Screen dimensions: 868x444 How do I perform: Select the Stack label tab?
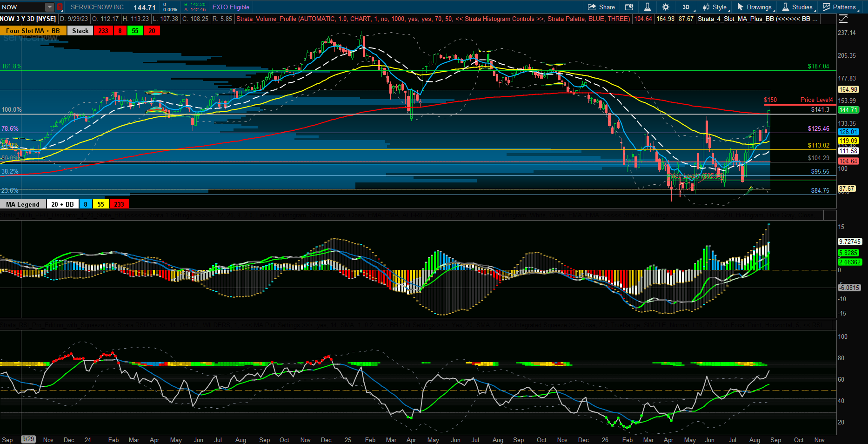[x=80, y=31]
